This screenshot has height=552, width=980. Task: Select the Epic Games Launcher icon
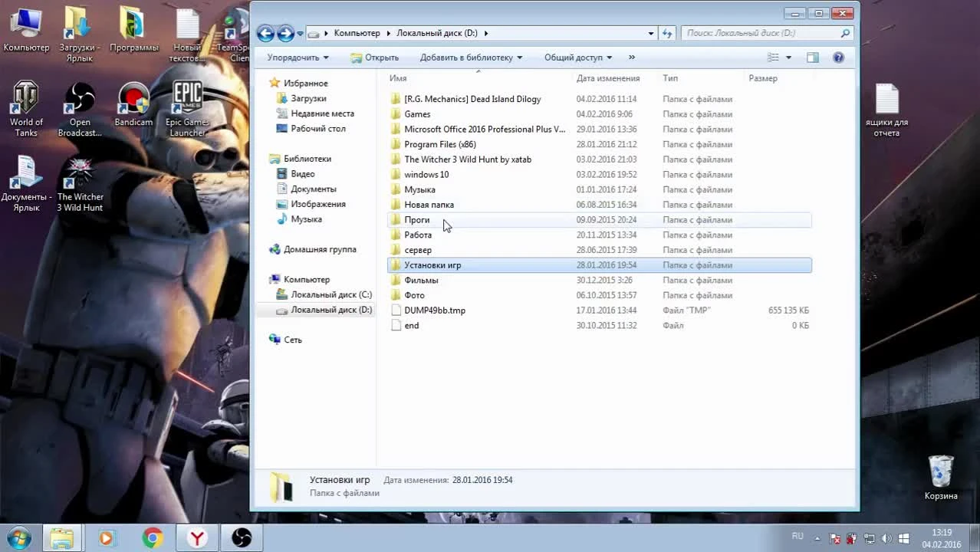click(187, 109)
